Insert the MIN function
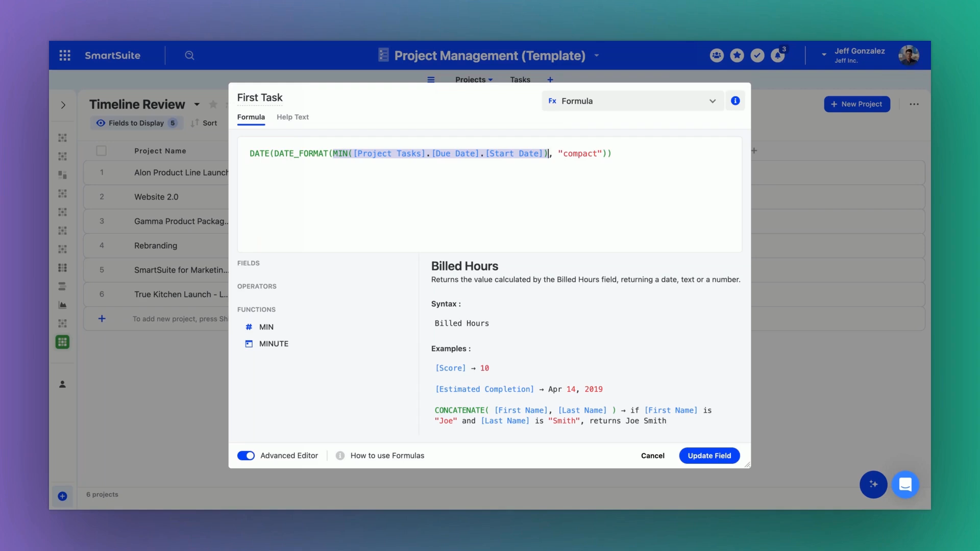This screenshot has width=980, height=551. (x=266, y=327)
